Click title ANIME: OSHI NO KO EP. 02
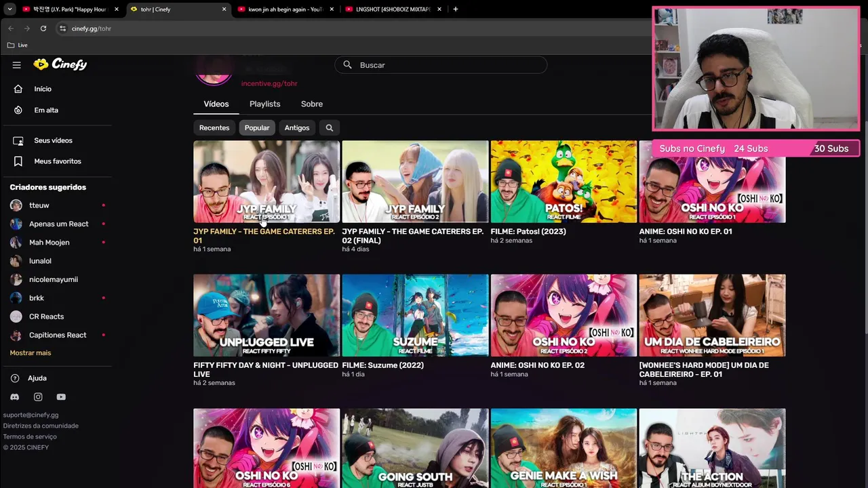The width and height of the screenshot is (868, 488). tap(537, 365)
